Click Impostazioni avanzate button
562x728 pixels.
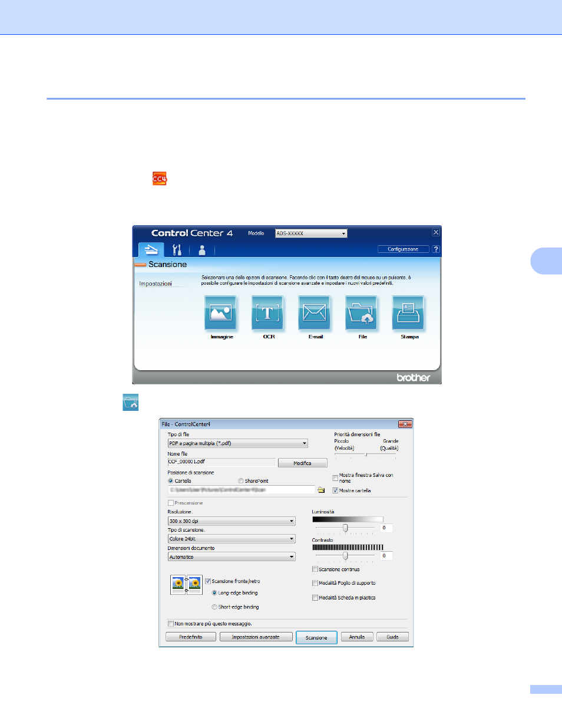coord(256,637)
